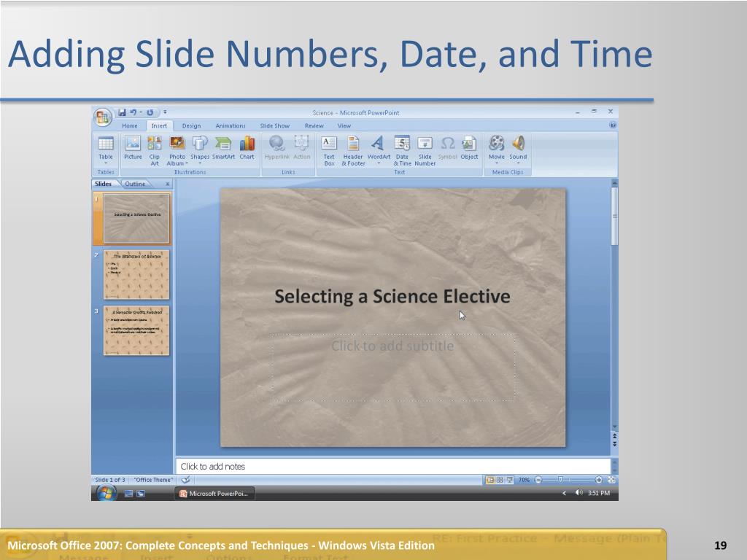Switch to Normal view button
Image resolution: width=747 pixels, height=560 pixels.
tap(489, 480)
